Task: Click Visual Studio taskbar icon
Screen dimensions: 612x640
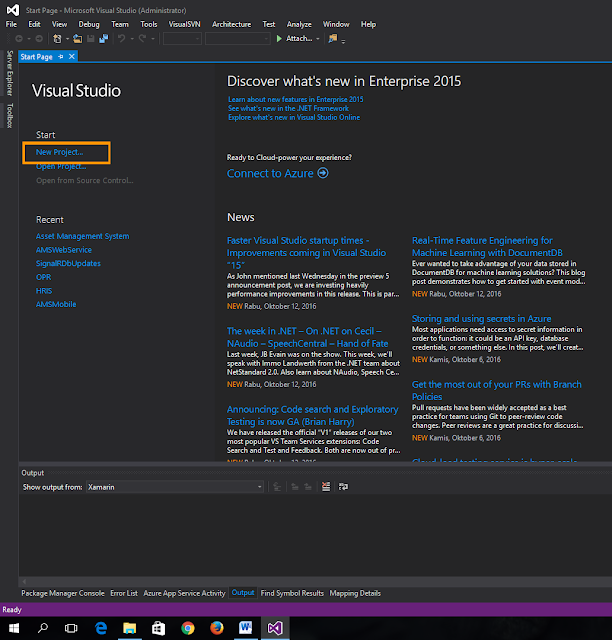Action: click(x=275, y=628)
